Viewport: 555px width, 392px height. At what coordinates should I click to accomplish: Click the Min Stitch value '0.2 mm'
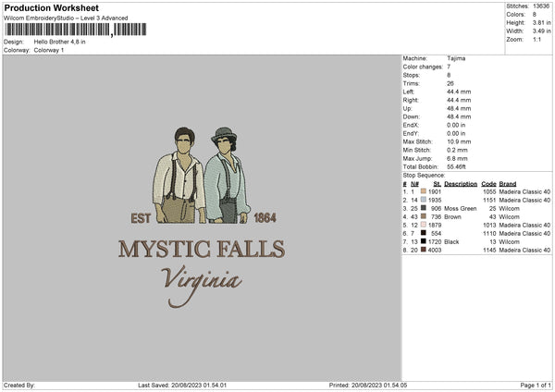click(457, 150)
